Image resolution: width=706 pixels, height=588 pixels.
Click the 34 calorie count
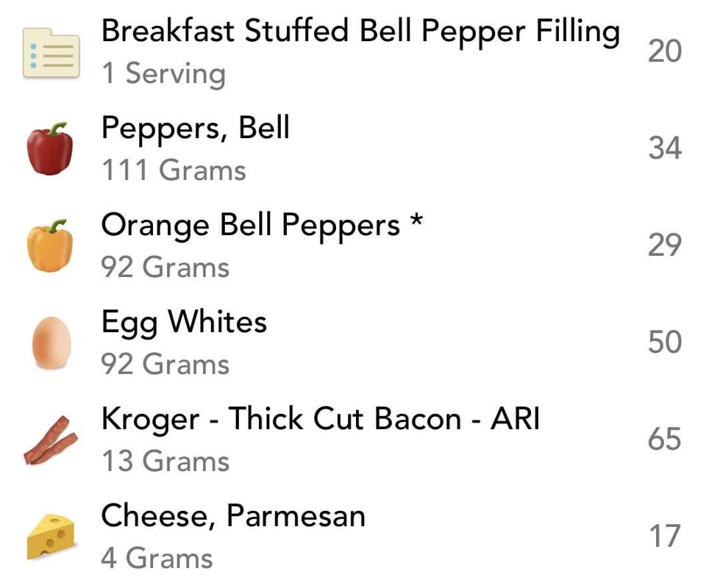point(665,149)
